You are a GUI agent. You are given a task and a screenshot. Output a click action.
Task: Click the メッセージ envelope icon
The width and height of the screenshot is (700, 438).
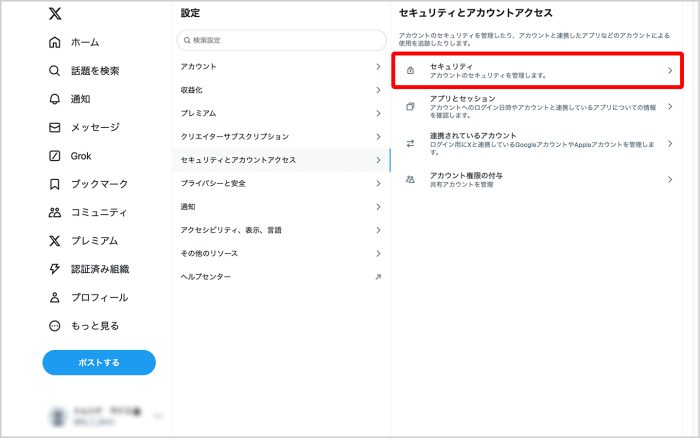tap(54, 128)
